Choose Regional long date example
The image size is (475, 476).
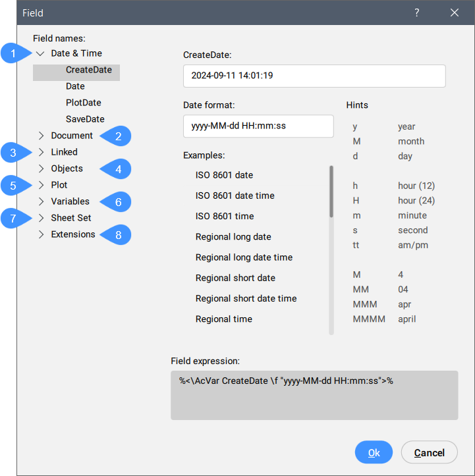(233, 236)
